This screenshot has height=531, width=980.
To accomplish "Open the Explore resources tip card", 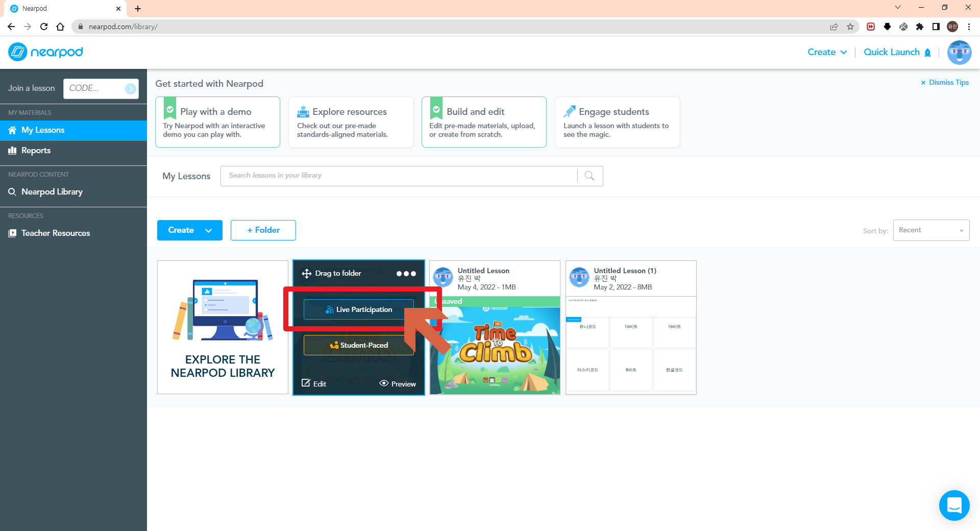I will (x=351, y=122).
